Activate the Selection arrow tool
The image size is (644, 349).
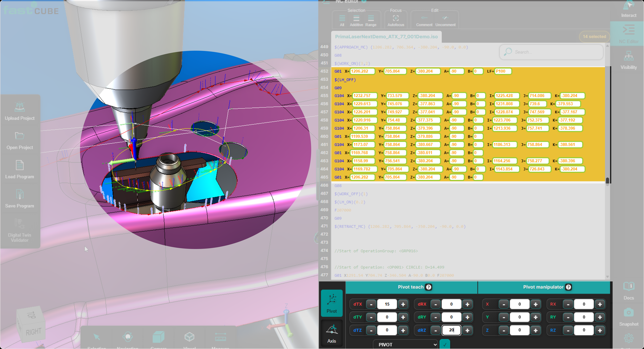(x=97, y=337)
